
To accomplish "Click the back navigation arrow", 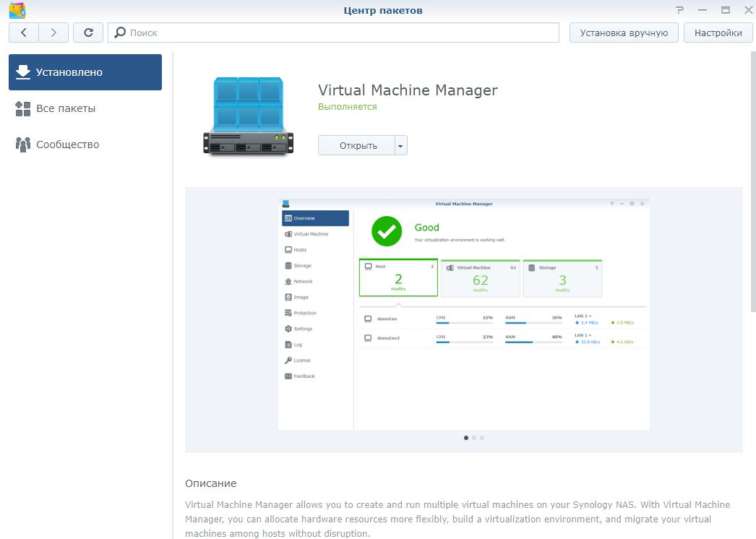I will point(23,33).
